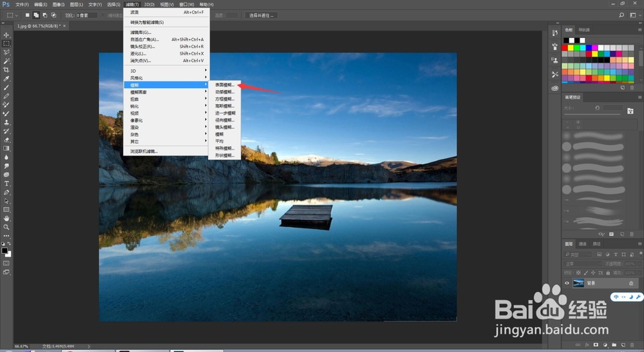Choose 表面模糊... from the blur submenu
The height and width of the screenshot is (352, 644).
pyautogui.click(x=225, y=84)
